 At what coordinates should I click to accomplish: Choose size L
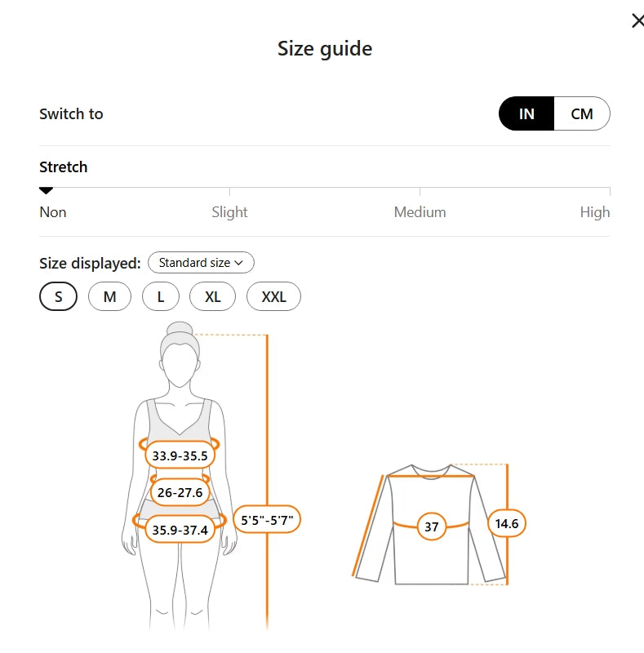(161, 296)
